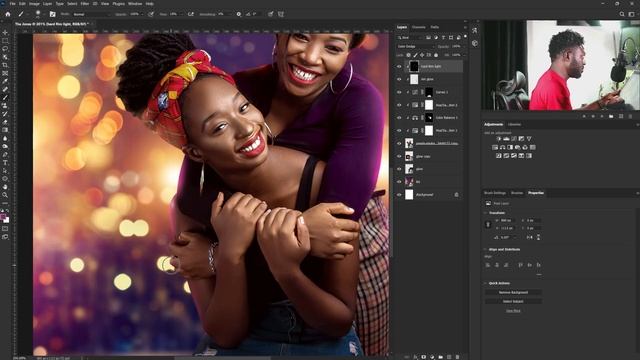Click the smoothing options gear icon

(239, 14)
